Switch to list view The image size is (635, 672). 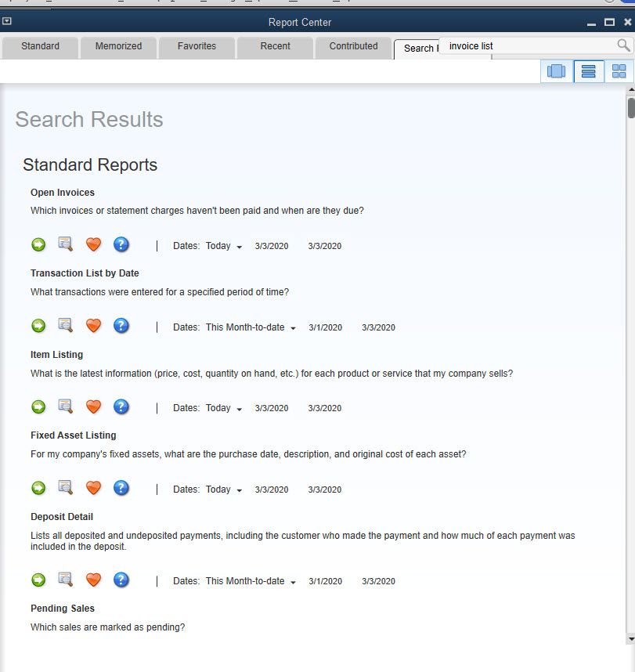(x=588, y=71)
